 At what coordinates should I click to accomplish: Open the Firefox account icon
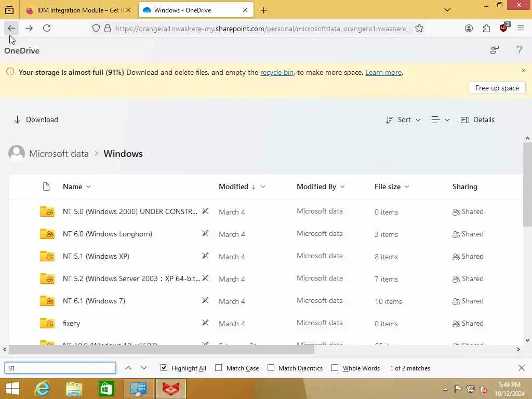pyautogui.click(x=469, y=29)
